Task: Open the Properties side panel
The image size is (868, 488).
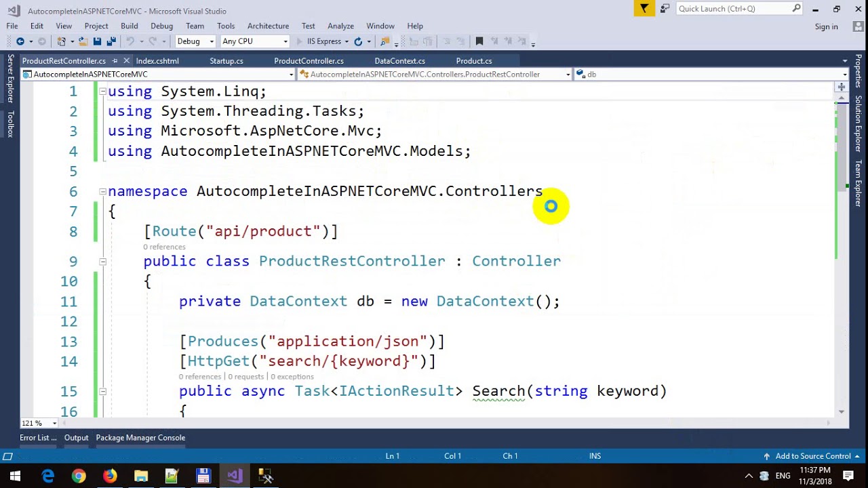Action: point(858,71)
